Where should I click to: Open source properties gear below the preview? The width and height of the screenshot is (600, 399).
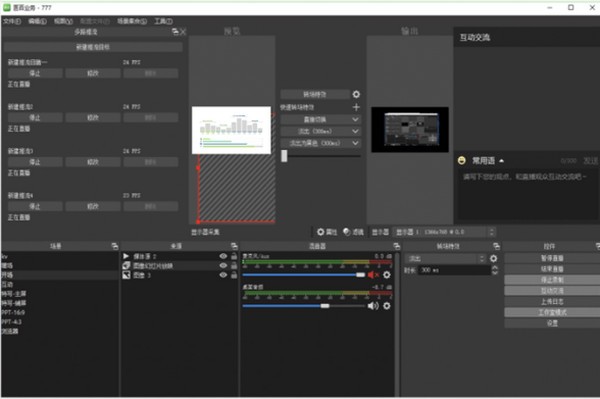tap(321, 232)
